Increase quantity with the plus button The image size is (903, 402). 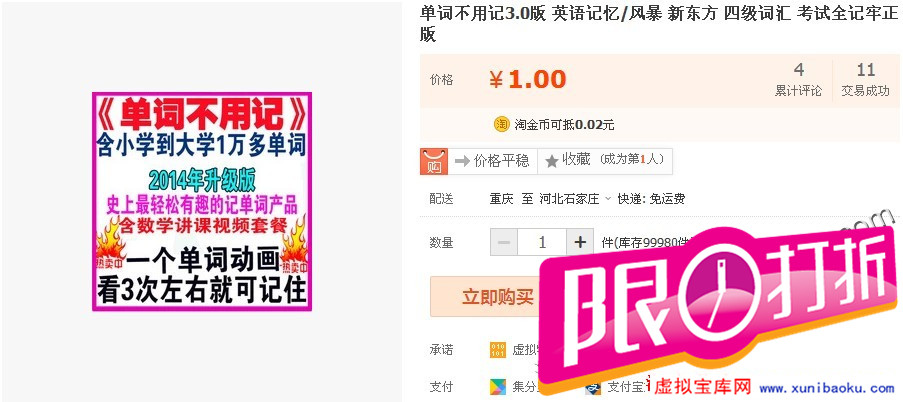[x=580, y=242]
